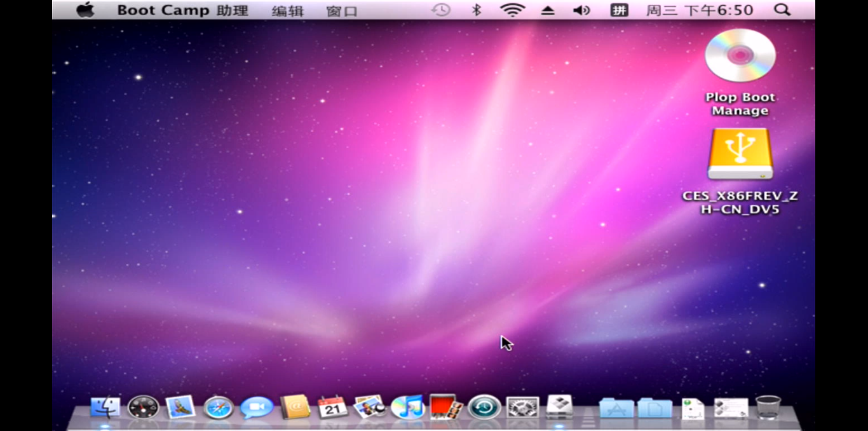Open Finder from the dock
This screenshot has width=868, height=431.
pyautogui.click(x=105, y=407)
